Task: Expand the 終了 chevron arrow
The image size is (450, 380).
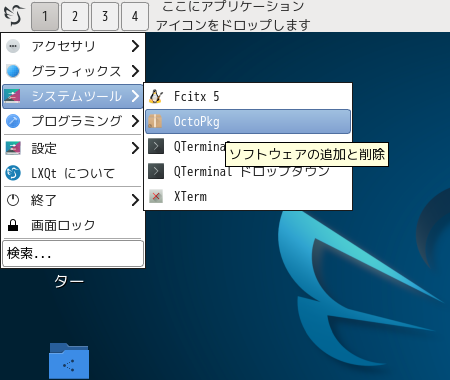Action: (135, 200)
